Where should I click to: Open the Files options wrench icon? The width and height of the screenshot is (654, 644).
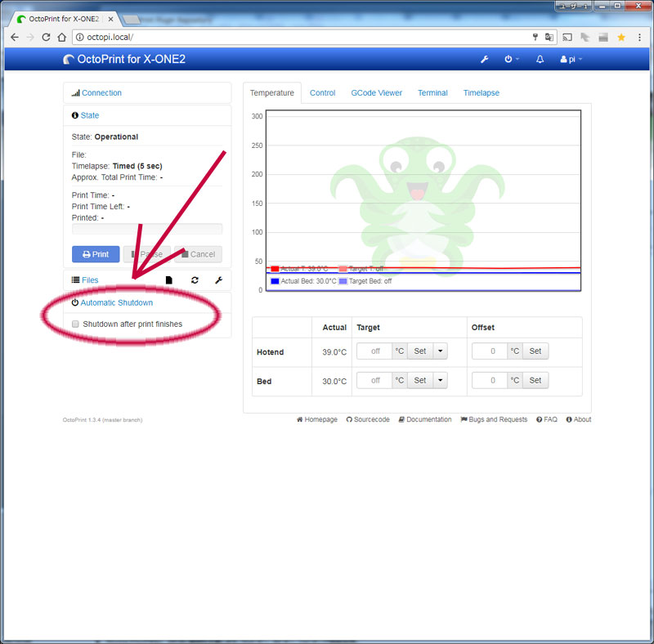click(x=218, y=280)
